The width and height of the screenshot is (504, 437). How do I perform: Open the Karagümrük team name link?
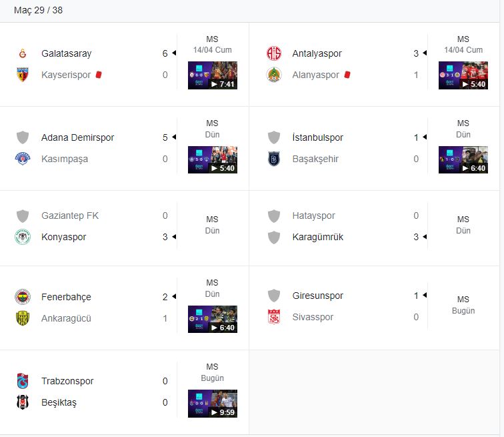[318, 237]
